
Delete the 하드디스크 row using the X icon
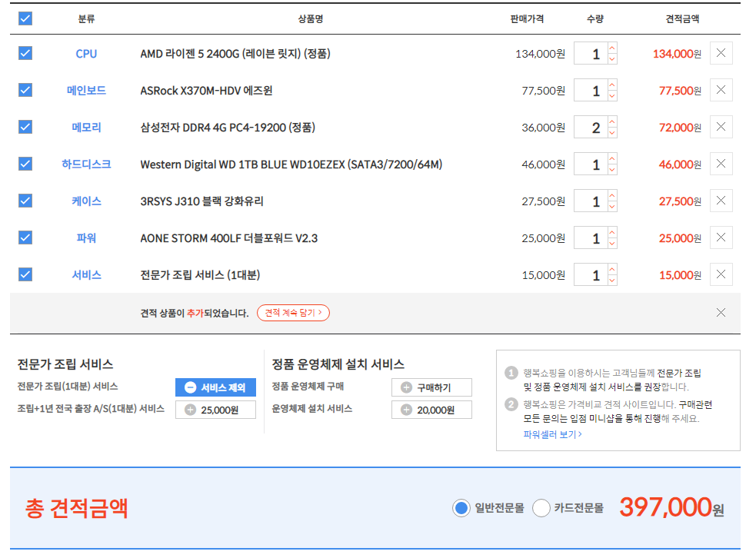pyautogui.click(x=721, y=164)
